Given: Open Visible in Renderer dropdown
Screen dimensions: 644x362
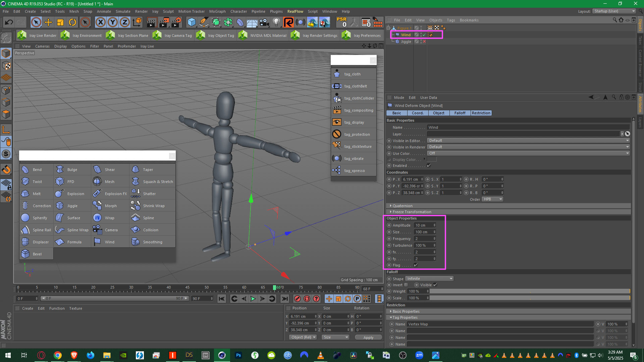Looking at the screenshot, I should [529, 147].
